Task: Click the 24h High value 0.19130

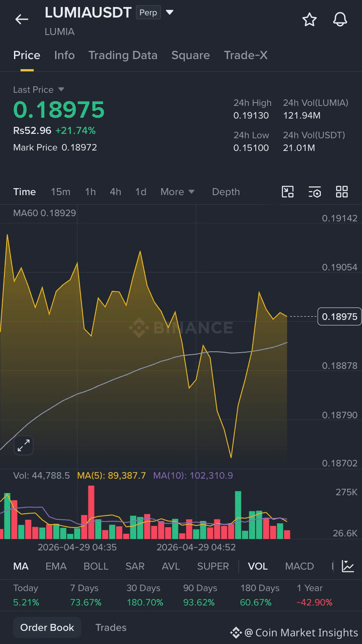Action: (x=251, y=115)
